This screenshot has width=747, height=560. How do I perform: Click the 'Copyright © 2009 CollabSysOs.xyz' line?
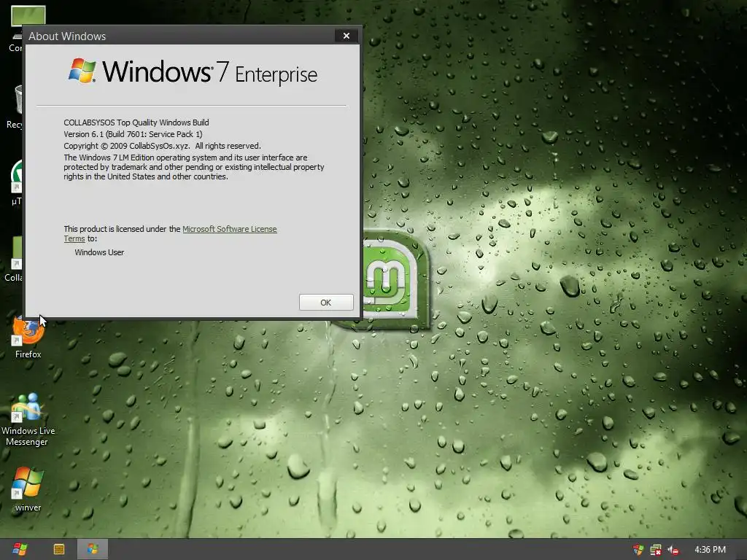coord(163,146)
